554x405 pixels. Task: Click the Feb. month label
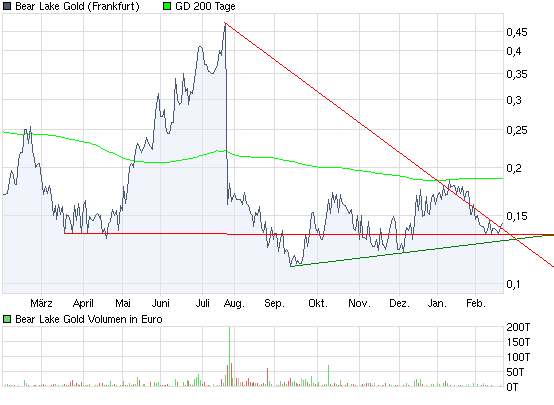(x=476, y=303)
